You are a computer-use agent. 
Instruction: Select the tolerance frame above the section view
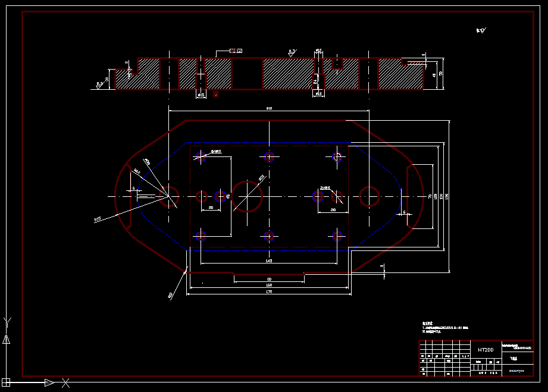236,51
